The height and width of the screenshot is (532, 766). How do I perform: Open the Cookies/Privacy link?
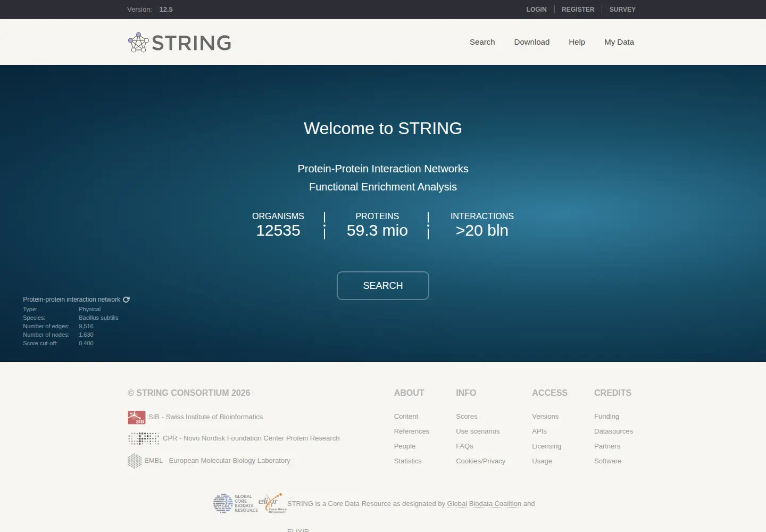click(x=481, y=461)
